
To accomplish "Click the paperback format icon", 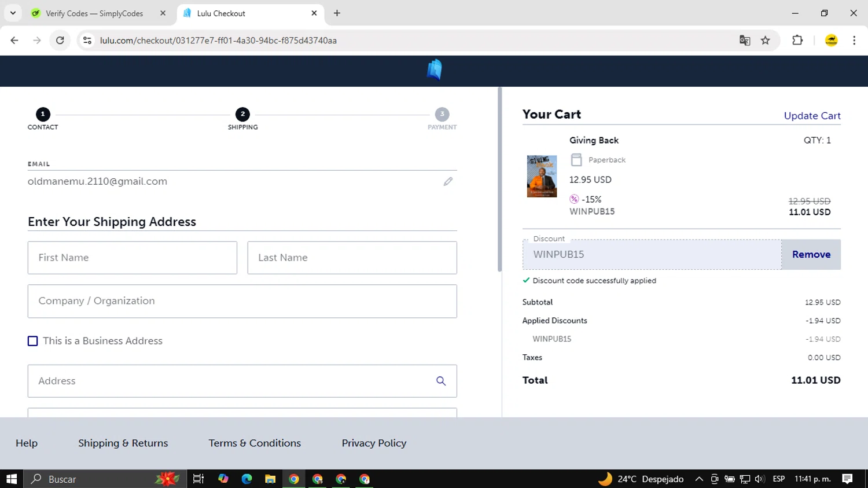I will tap(576, 160).
